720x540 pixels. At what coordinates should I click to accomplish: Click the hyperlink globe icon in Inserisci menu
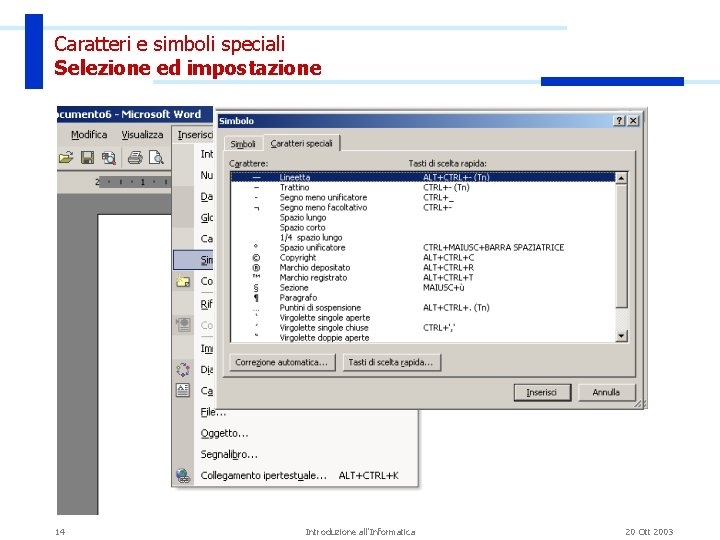(183, 476)
